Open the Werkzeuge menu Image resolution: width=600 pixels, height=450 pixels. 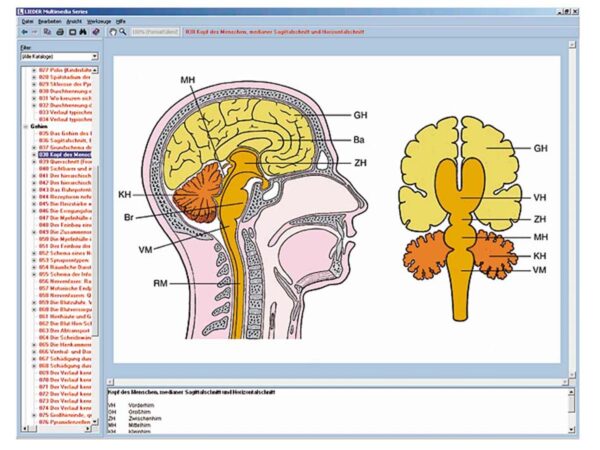(99, 22)
